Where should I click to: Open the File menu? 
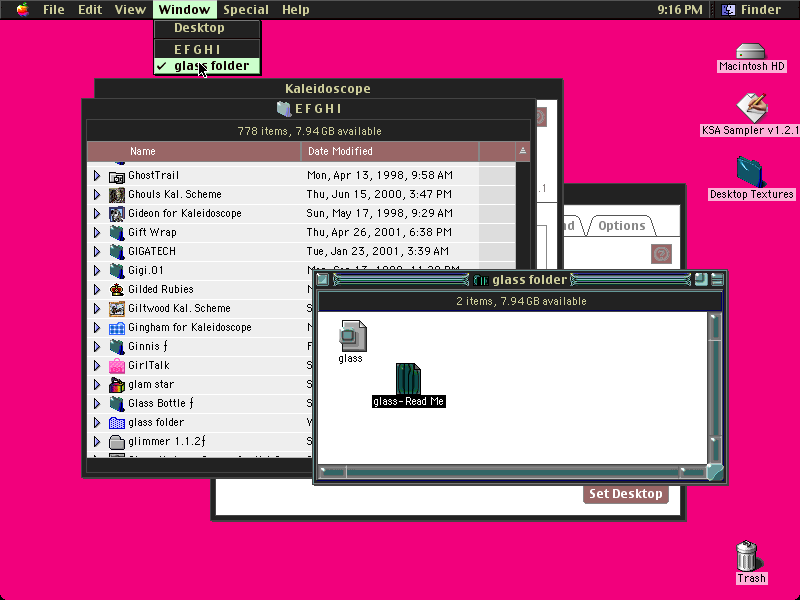tap(54, 10)
